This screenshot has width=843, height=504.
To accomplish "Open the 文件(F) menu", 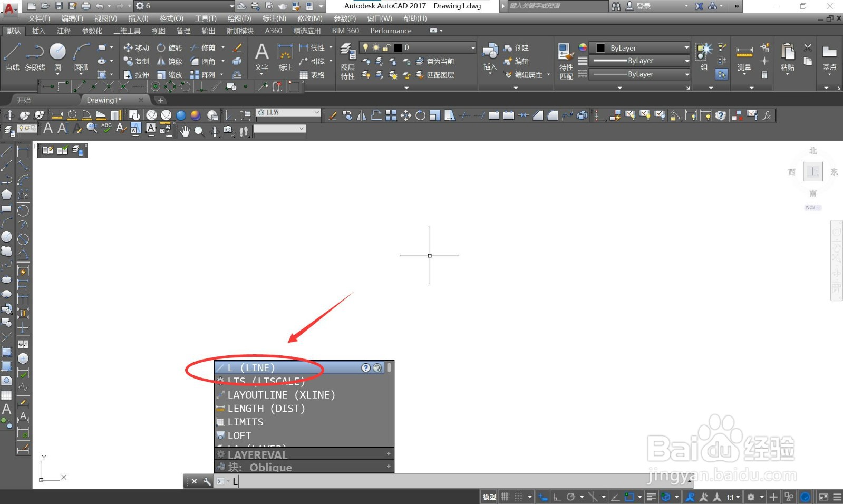I will coord(39,18).
